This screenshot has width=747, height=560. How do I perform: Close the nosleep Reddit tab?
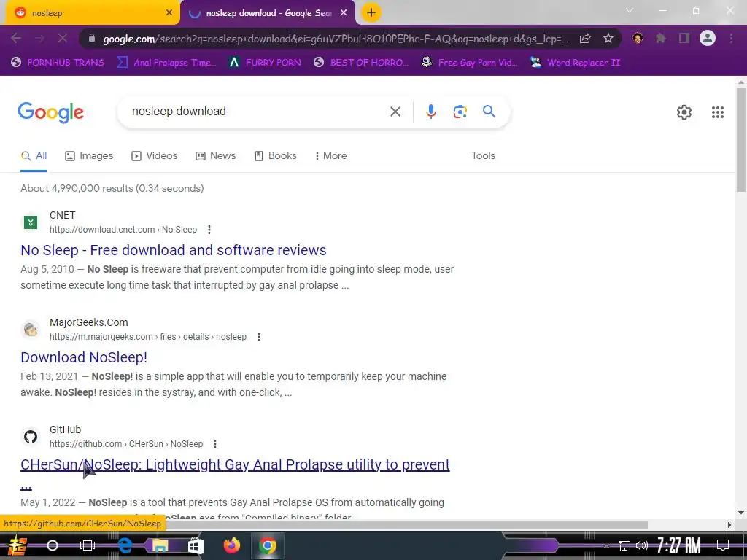click(169, 13)
